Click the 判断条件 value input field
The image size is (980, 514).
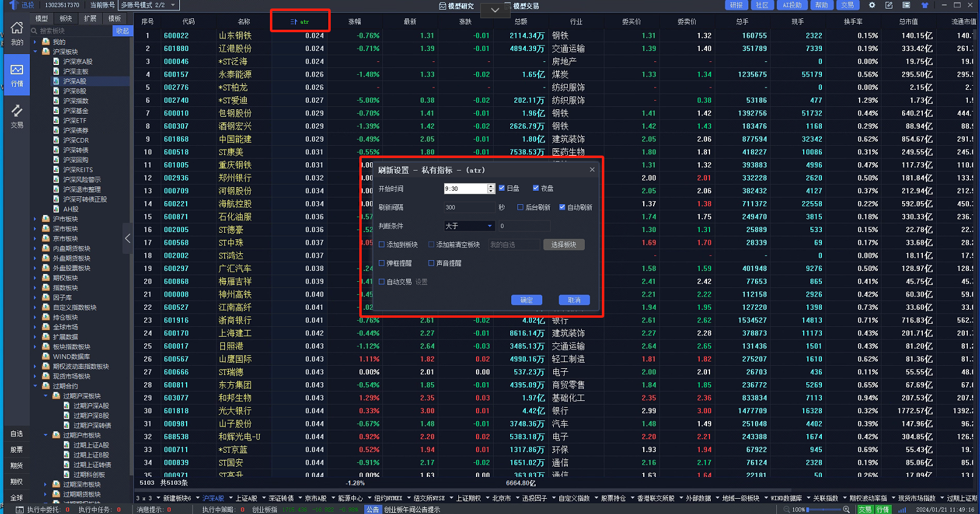click(524, 226)
